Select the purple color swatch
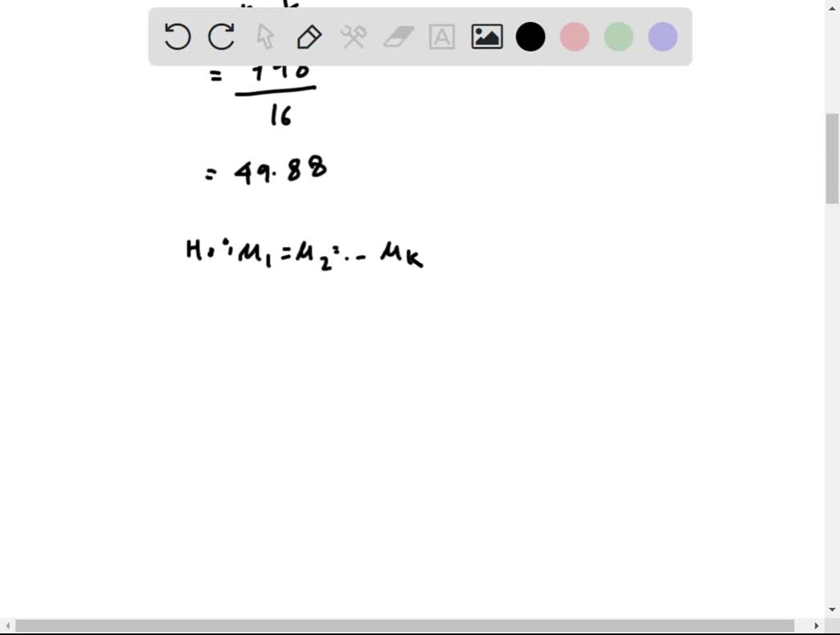840x635 pixels. [x=662, y=36]
